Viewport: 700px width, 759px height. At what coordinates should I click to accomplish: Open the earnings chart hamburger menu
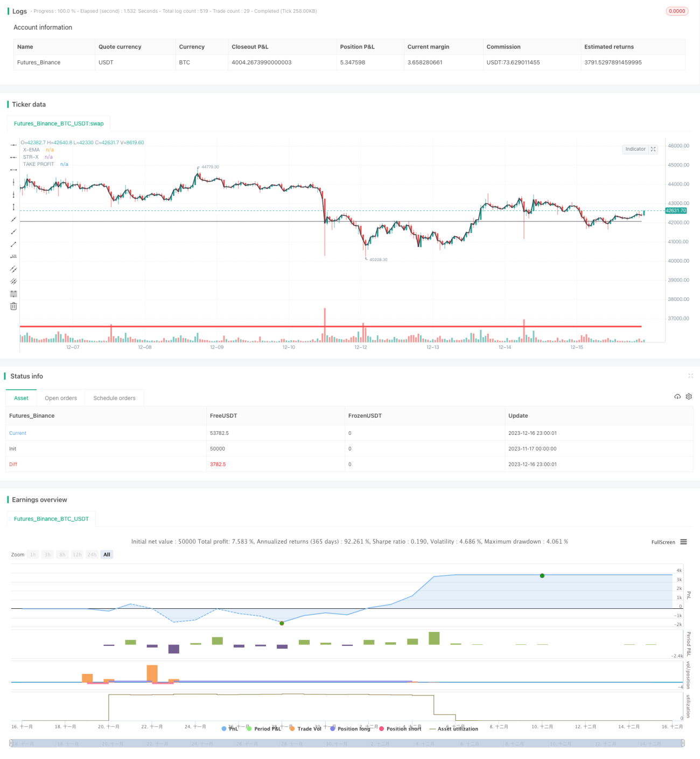pos(683,542)
